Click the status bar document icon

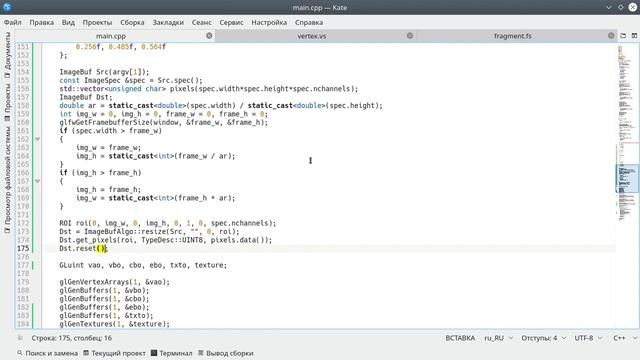[20, 338]
